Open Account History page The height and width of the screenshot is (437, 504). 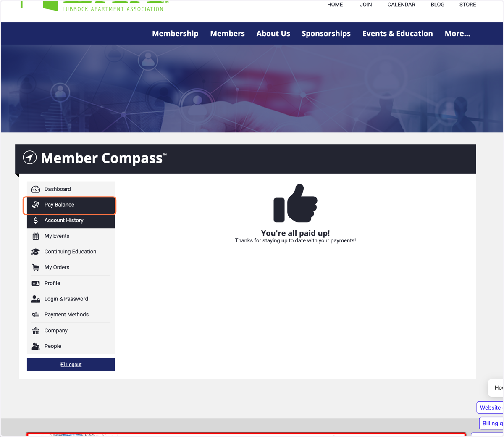71,220
